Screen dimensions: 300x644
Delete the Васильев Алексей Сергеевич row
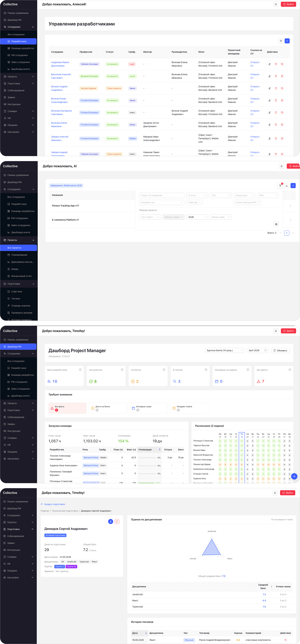click(x=276, y=76)
